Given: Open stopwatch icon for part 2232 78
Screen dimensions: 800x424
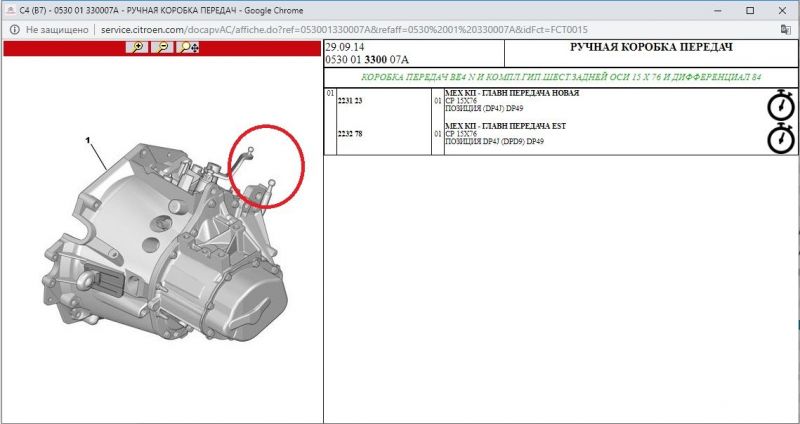Looking at the screenshot, I should (x=780, y=138).
